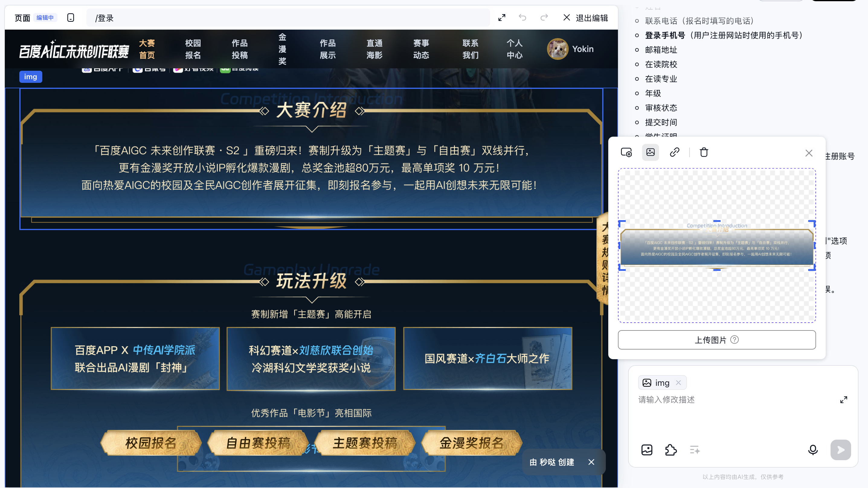Click the link icon to add a hyperlink
868x488 pixels.
point(674,152)
